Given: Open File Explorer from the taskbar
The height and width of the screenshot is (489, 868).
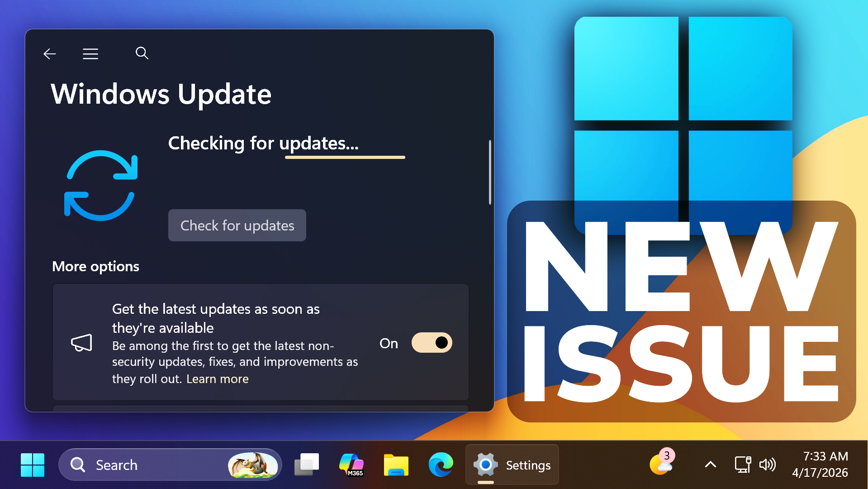Looking at the screenshot, I should (x=396, y=465).
